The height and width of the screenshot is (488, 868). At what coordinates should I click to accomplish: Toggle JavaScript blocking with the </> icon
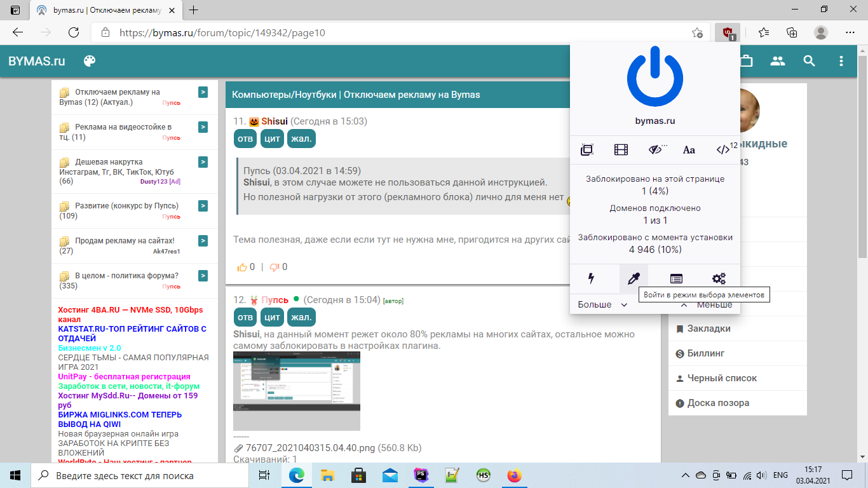click(x=722, y=150)
